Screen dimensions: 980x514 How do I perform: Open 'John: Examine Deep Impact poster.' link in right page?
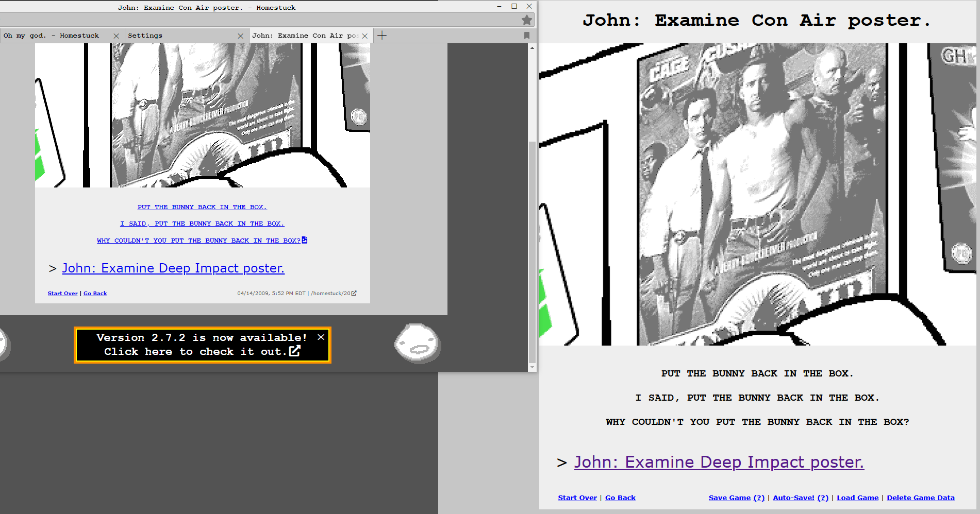[x=719, y=462]
